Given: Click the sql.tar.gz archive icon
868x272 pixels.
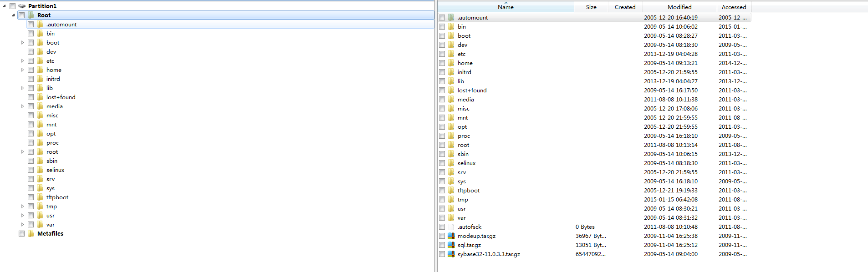Looking at the screenshot, I should [x=451, y=245].
